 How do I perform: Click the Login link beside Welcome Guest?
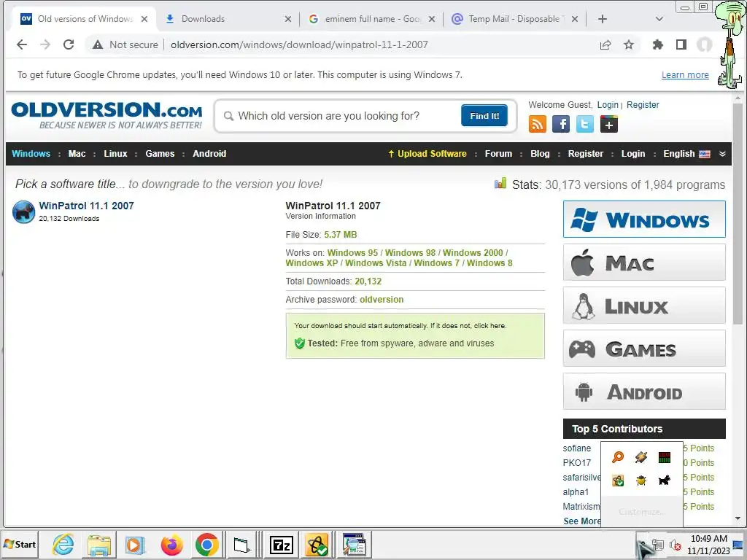point(608,105)
